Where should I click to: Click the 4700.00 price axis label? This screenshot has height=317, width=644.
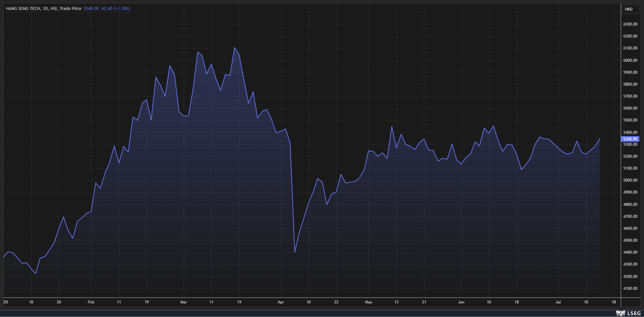coord(630,216)
